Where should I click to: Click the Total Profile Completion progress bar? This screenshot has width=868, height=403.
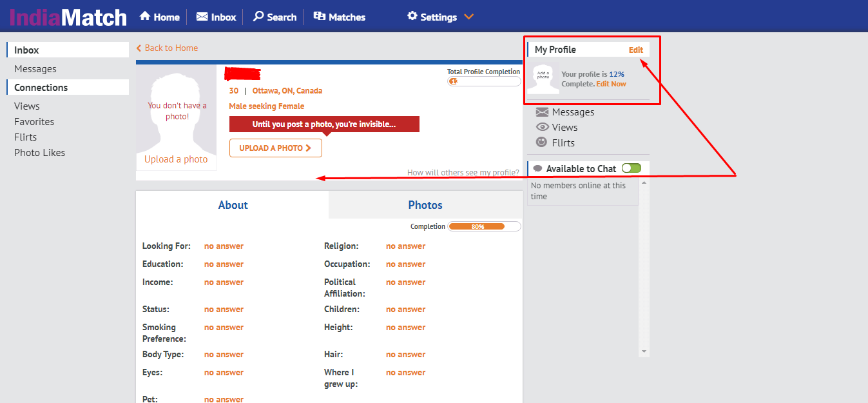click(x=484, y=81)
